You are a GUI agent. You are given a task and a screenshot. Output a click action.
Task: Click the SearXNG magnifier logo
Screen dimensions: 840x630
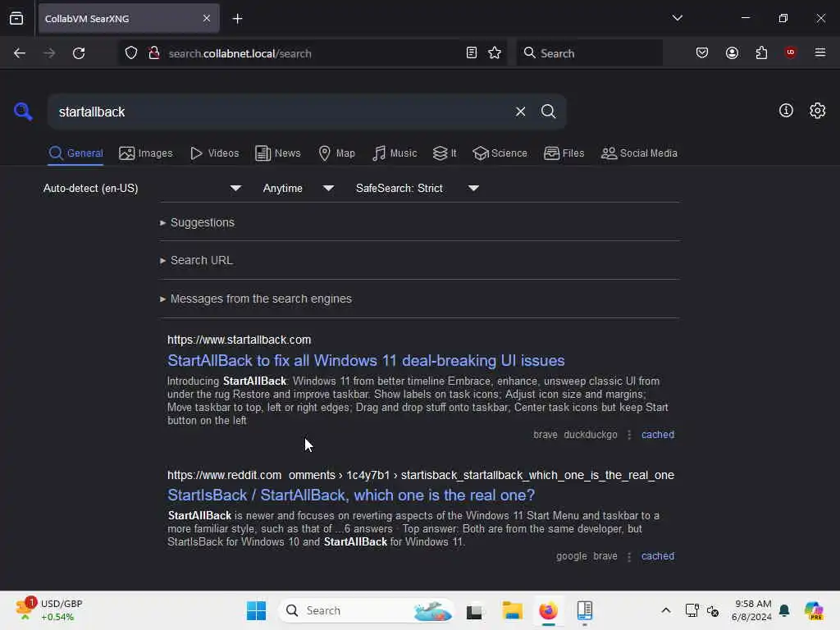point(23,112)
